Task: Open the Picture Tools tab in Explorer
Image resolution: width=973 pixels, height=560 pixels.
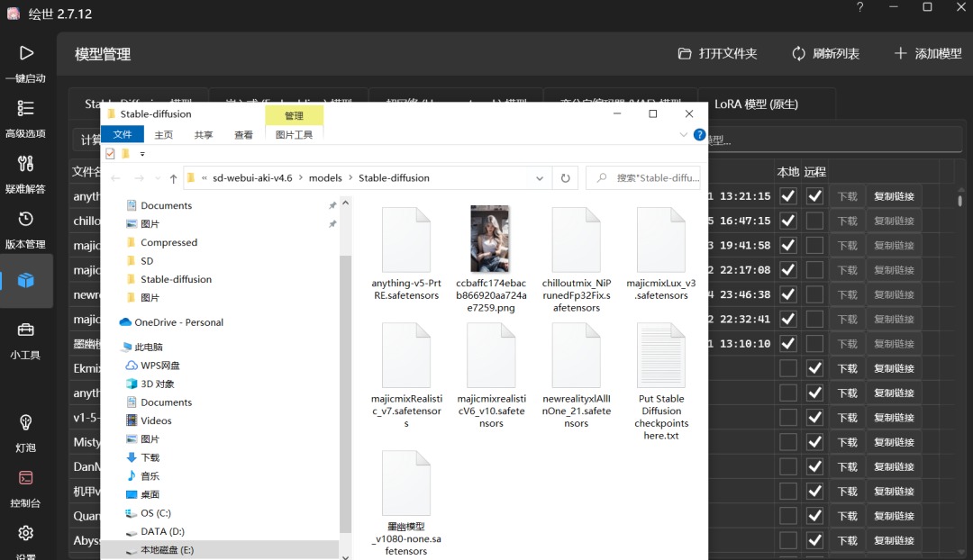Action: 294,134
